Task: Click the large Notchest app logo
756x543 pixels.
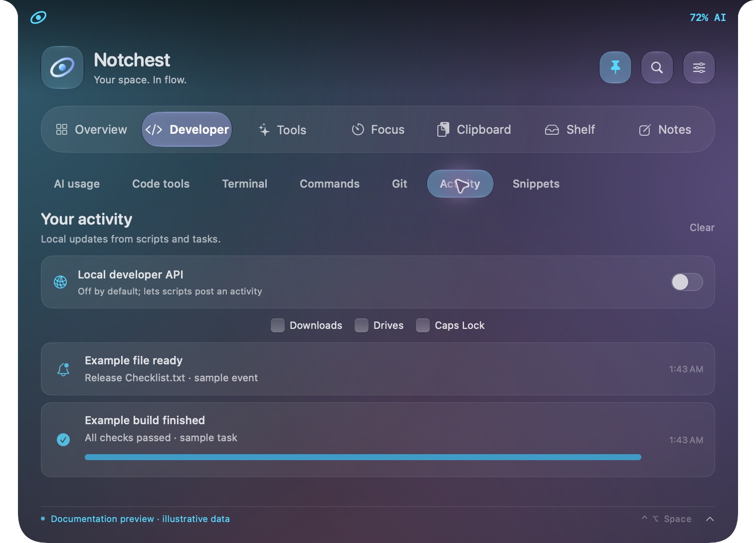Action: point(62,67)
